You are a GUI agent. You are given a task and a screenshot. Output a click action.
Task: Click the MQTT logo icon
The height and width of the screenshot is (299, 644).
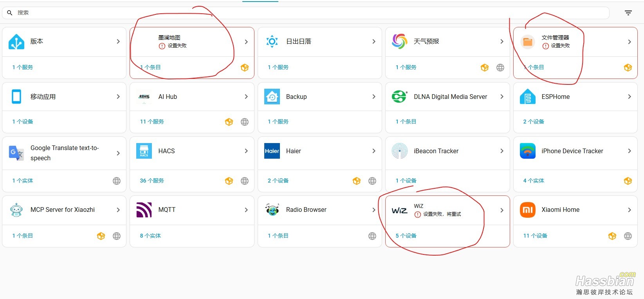click(x=144, y=210)
